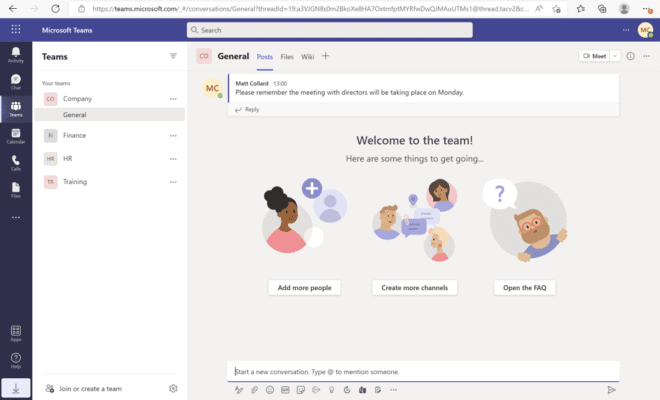Reply to Matt Collard's message
This screenshot has height=400, width=660.
[x=247, y=109]
